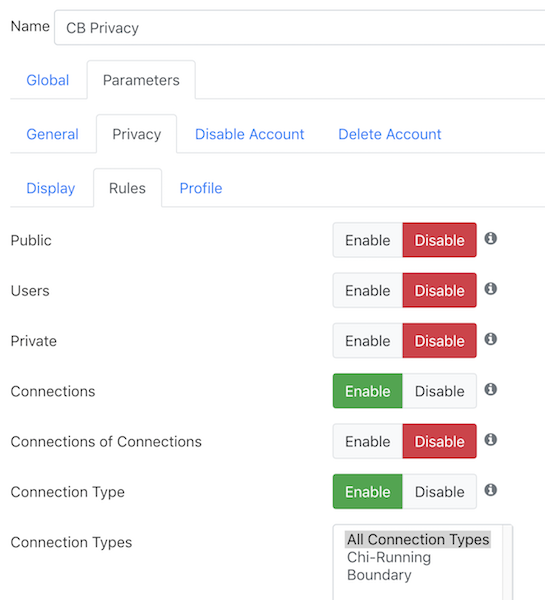Click info icon for Connections rule
This screenshot has width=545, height=600.
tap(490, 389)
